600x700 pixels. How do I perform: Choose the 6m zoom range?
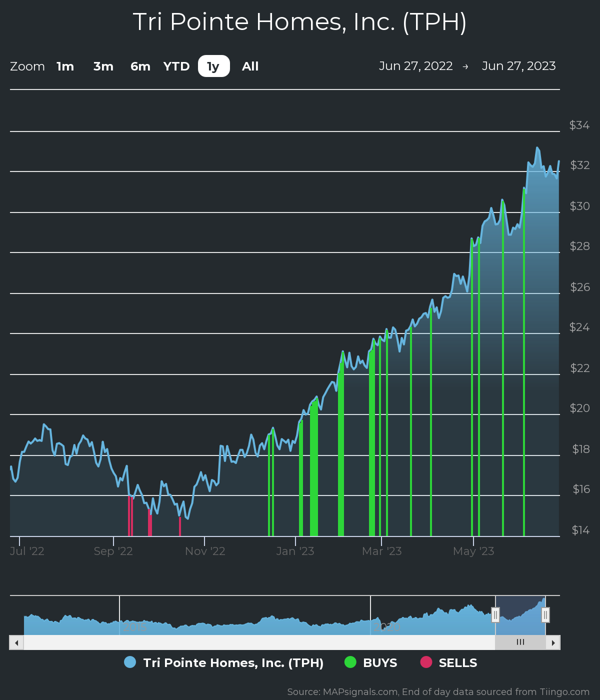pyautogui.click(x=140, y=66)
